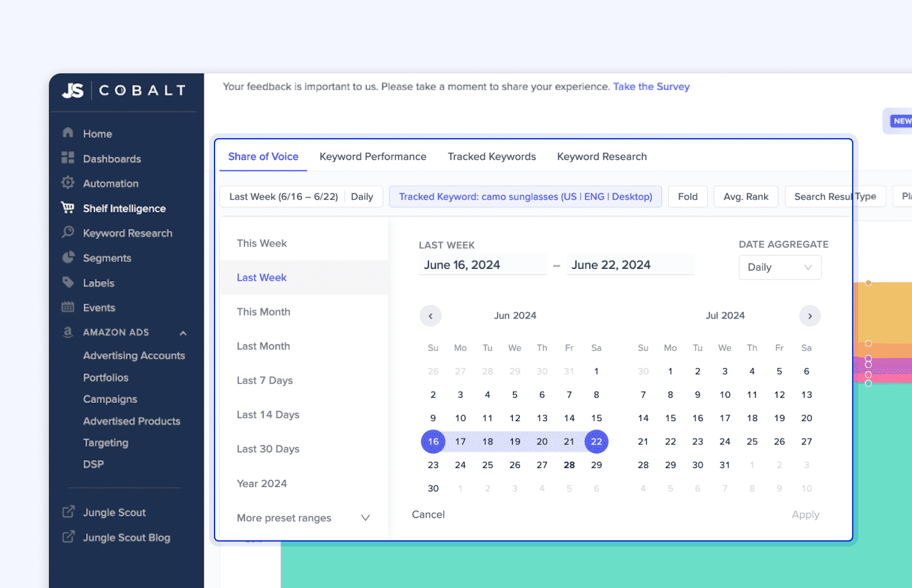This screenshot has height=588, width=912.
Task: Click the Home icon in sidebar
Action: [x=68, y=133]
